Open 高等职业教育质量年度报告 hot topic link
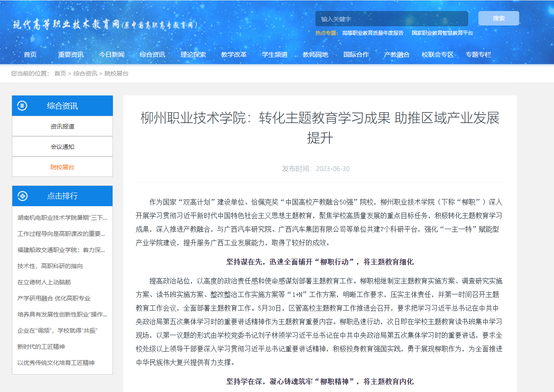The height and width of the screenshot is (392, 554). pos(373,33)
